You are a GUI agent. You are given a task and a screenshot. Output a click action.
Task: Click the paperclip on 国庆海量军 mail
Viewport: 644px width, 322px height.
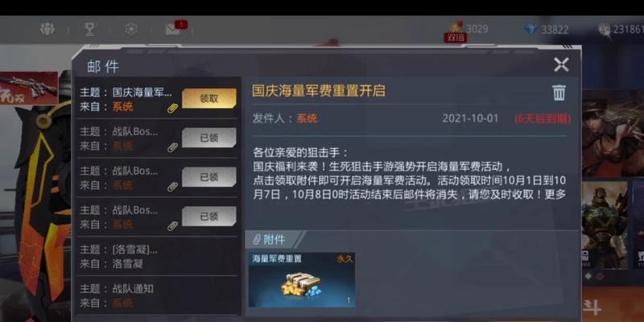tap(173, 109)
